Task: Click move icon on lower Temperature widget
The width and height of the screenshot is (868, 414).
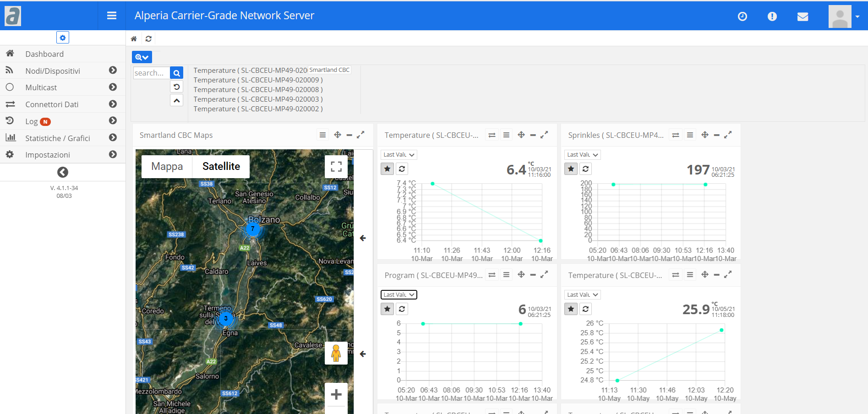Action: click(x=705, y=274)
